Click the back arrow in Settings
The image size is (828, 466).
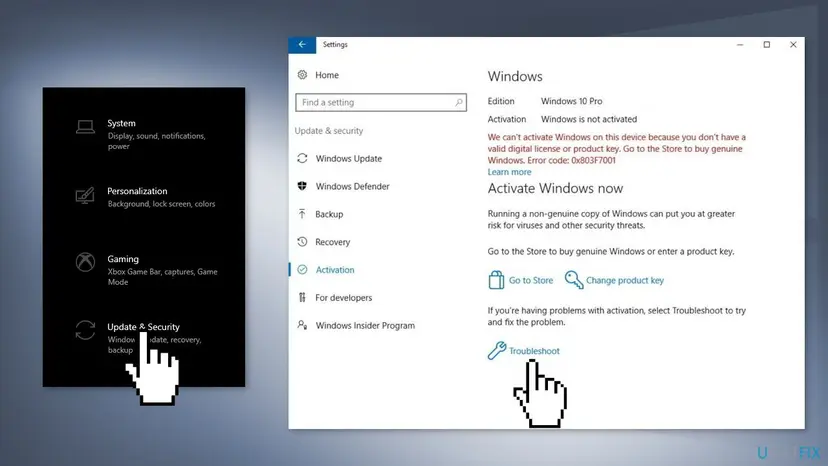tap(302, 45)
